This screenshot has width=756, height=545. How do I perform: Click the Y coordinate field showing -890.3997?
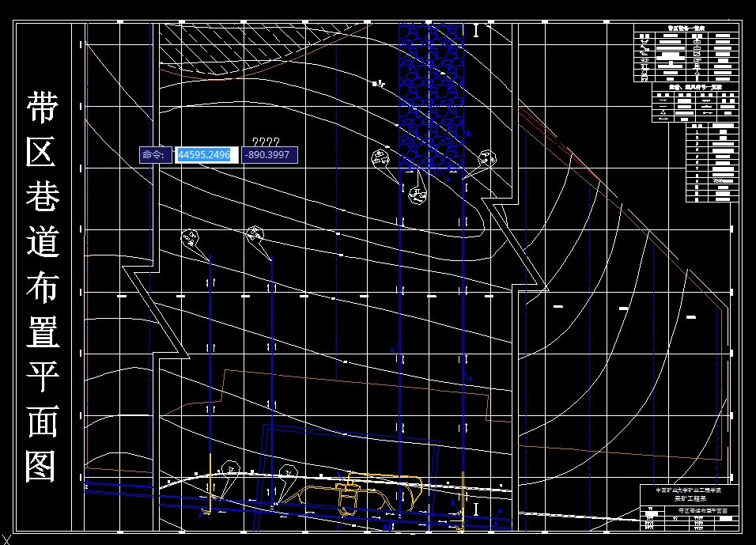(x=269, y=155)
